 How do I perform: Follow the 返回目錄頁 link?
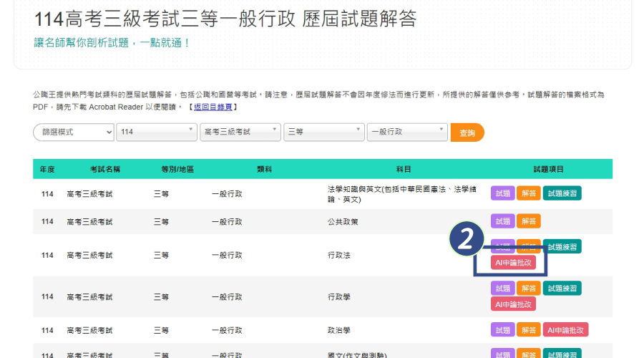tap(215, 107)
